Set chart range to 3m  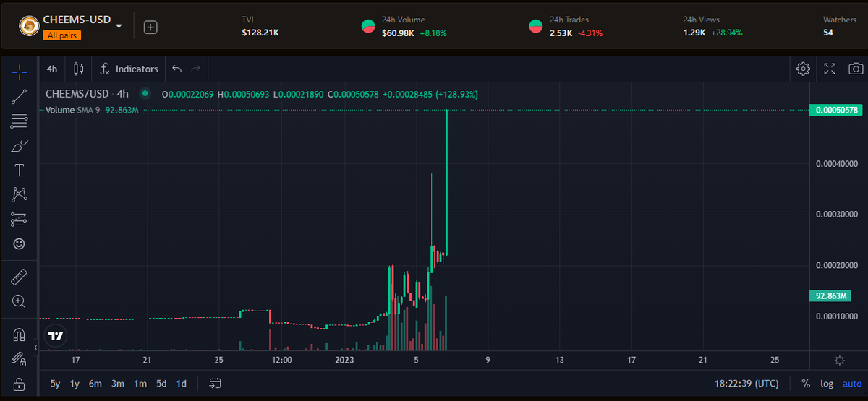(118, 384)
